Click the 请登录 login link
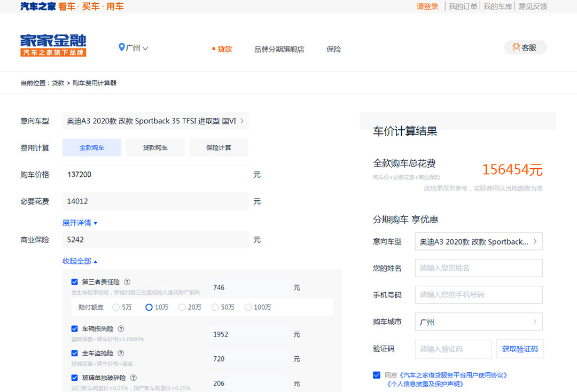This screenshot has height=392, width=577. pos(427,6)
